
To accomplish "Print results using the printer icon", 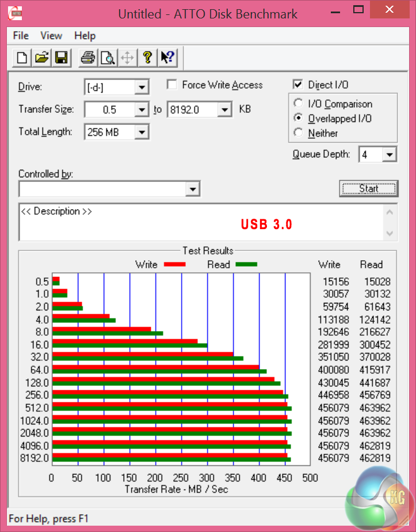I will (88, 58).
